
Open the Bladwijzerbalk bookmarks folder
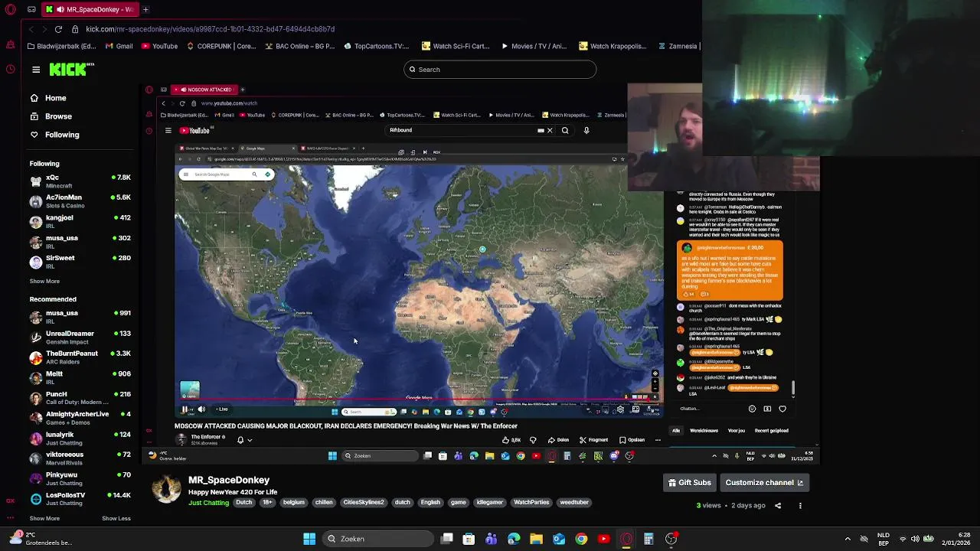[x=62, y=46]
